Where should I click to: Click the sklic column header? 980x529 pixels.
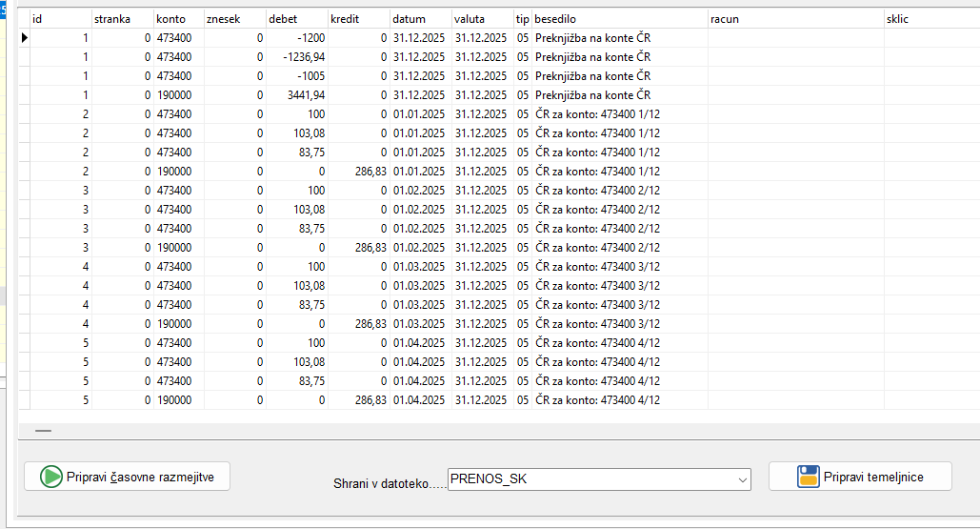(x=929, y=19)
